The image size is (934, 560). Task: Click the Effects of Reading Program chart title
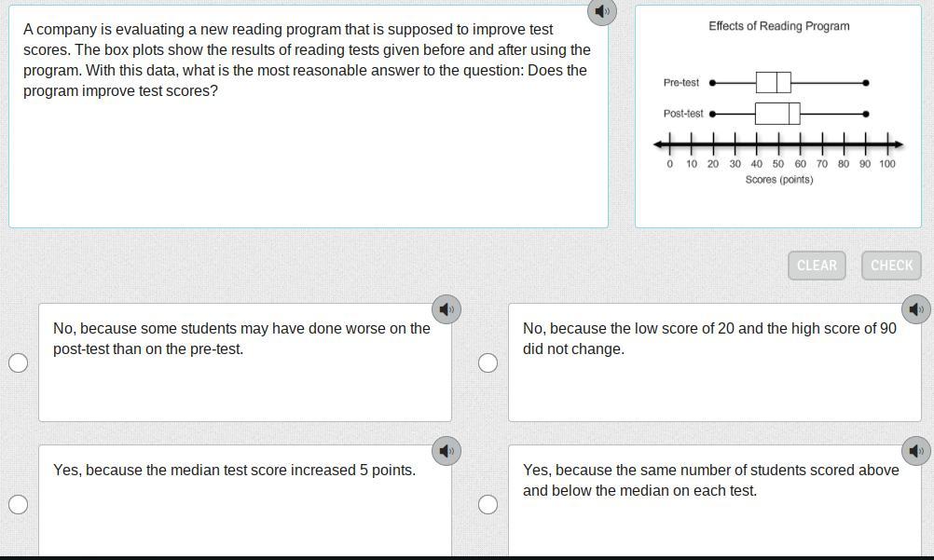pyautogui.click(x=778, y=26)
